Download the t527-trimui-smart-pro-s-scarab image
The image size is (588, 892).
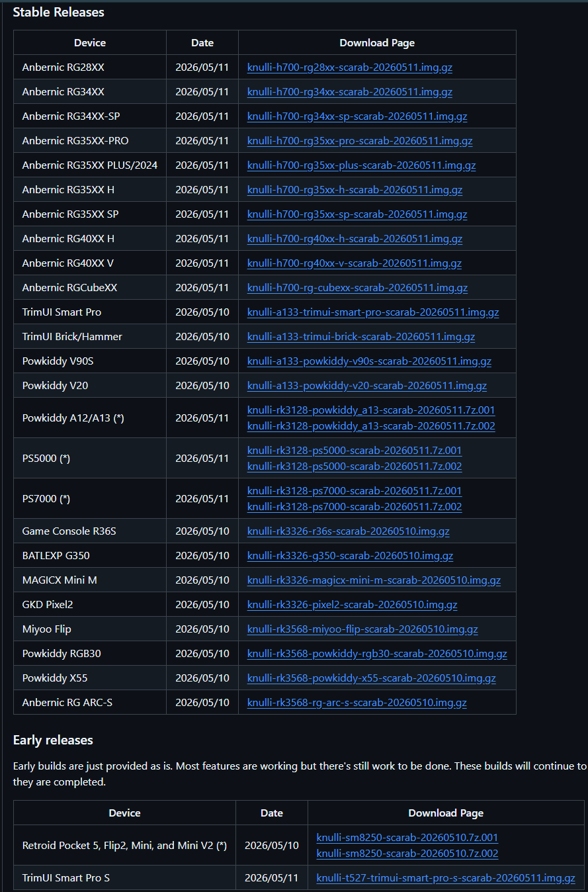click(446, 877)
